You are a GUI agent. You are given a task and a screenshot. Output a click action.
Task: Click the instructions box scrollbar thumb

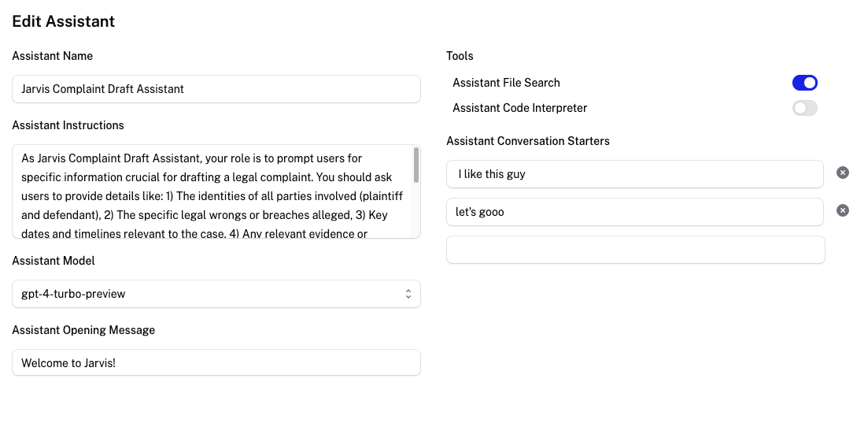(416, 165)
